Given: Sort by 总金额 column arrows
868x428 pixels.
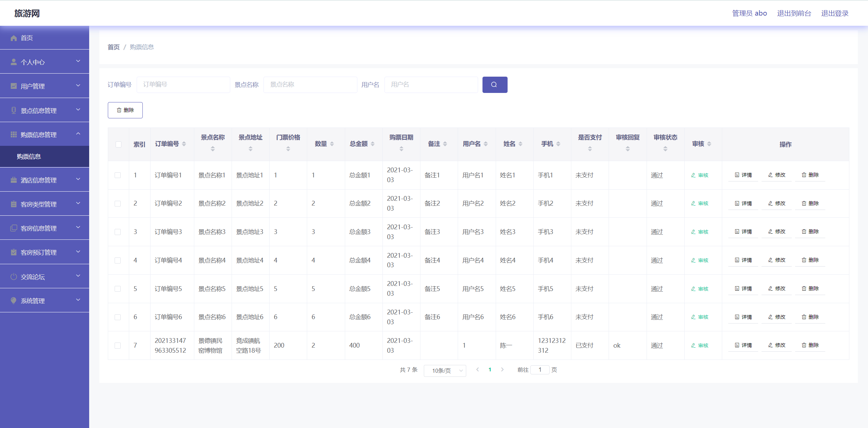Looking at the screenshot, I should (x=372, y=144).
